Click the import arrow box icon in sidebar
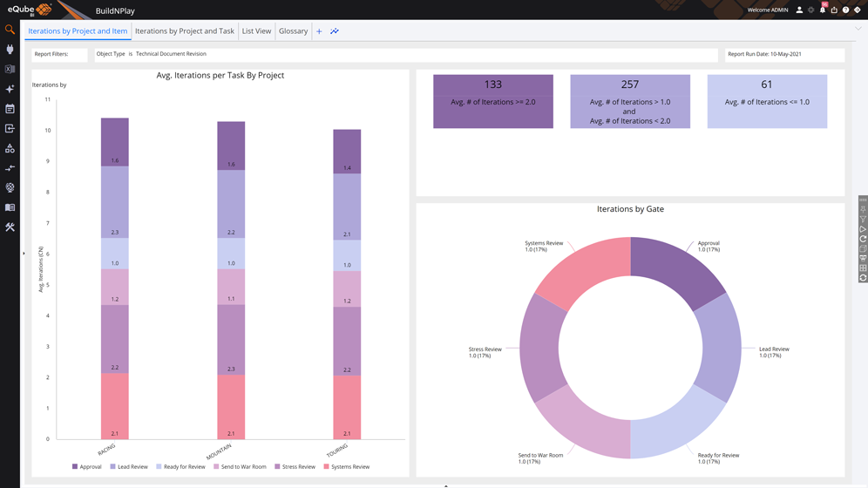The width and height of the screenshot is (868, 488). (x=10, y=128)
